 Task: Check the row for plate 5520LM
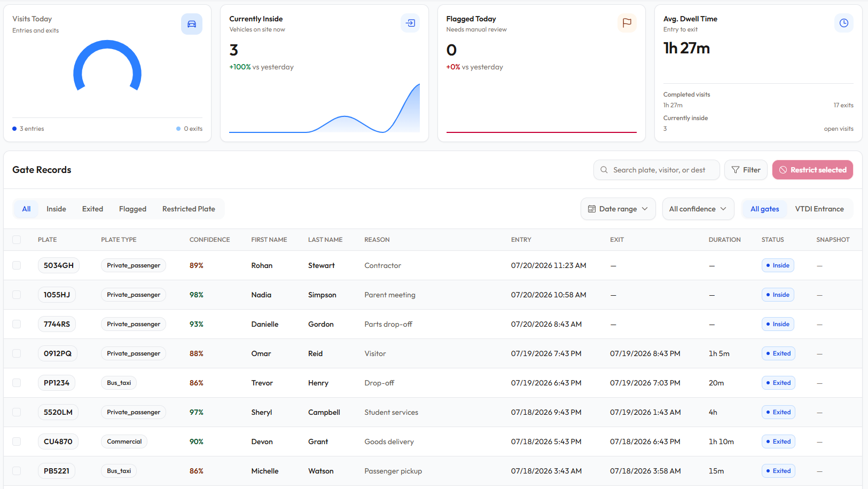click(17, 412)
